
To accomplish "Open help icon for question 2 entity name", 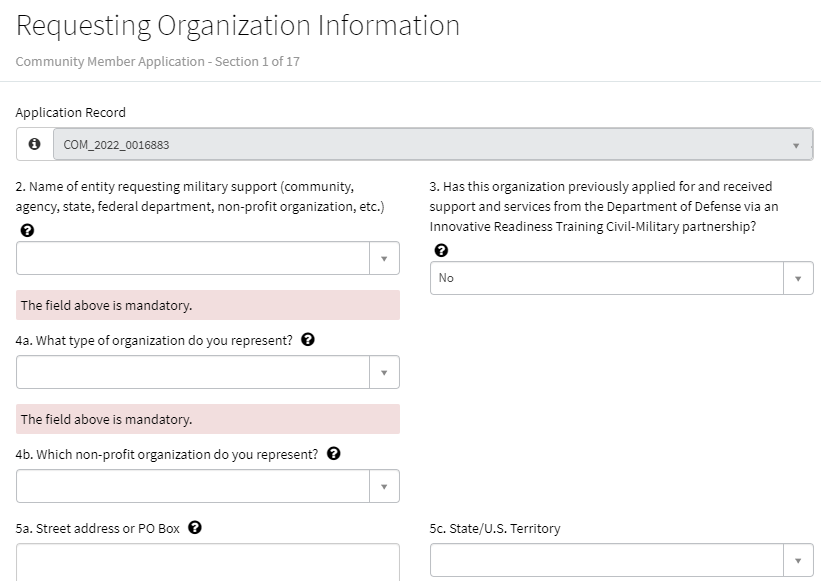I will (x=26, y=230).
